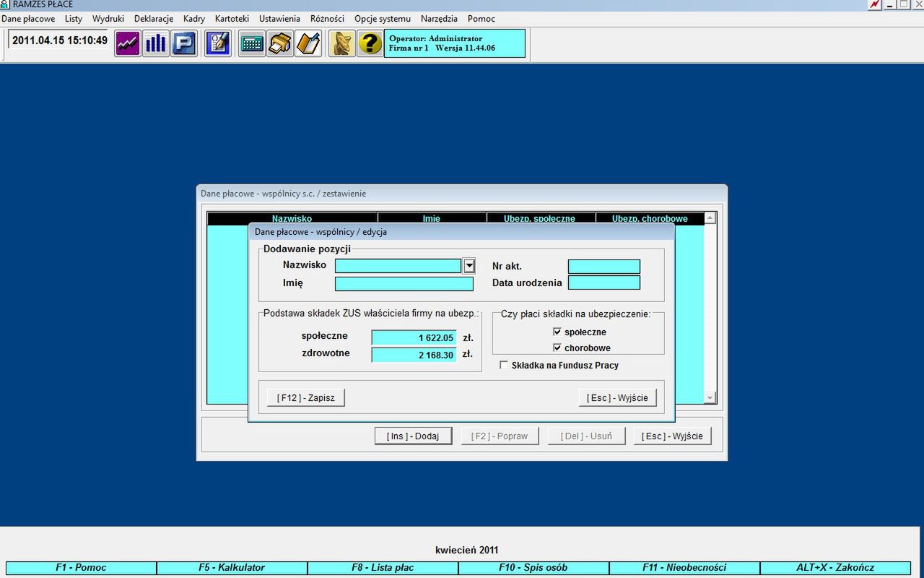Expand the Nazwisko dropdown arrow
The image size is (924, 578).
click(x=469, y=266)
